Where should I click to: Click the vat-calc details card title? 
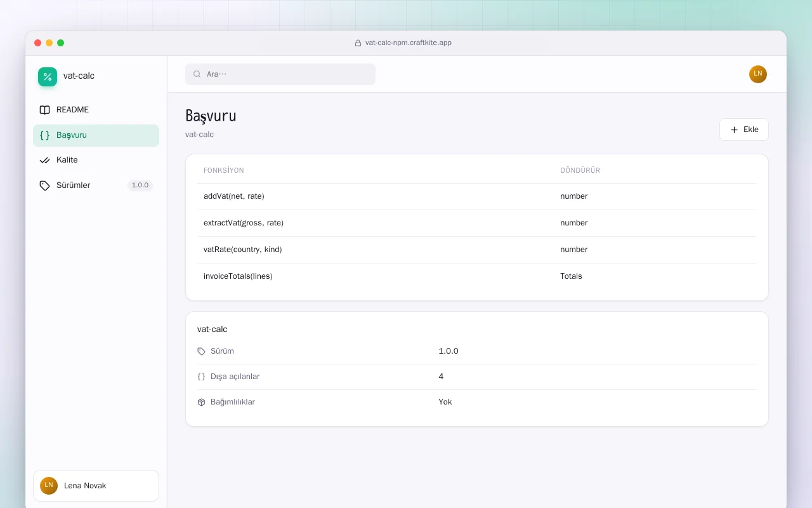pos(212,330)
